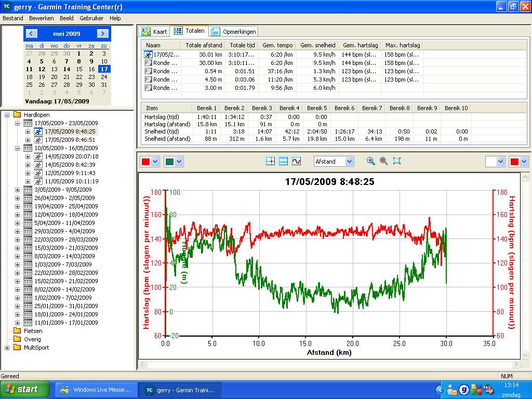The image size is (532, 399).
Task: Open the green series dropdown arrow
Action: click(179, 162)
